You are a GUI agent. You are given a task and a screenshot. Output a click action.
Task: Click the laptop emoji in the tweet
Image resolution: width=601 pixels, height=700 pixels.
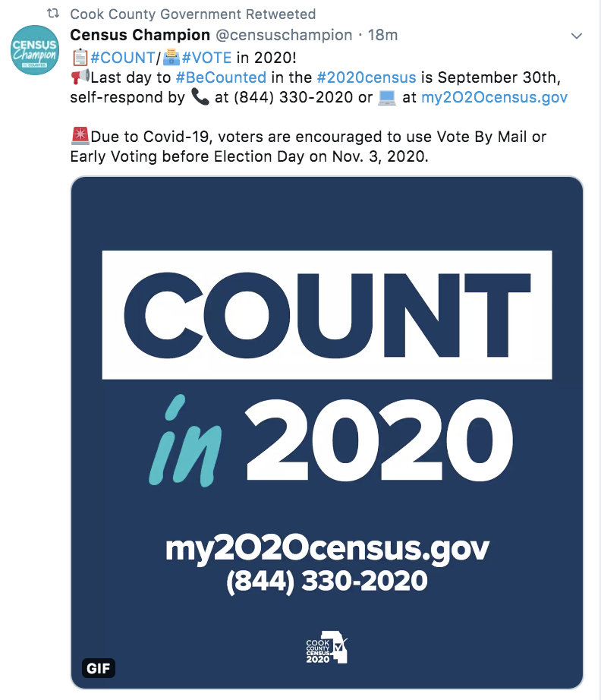(387, 97)
